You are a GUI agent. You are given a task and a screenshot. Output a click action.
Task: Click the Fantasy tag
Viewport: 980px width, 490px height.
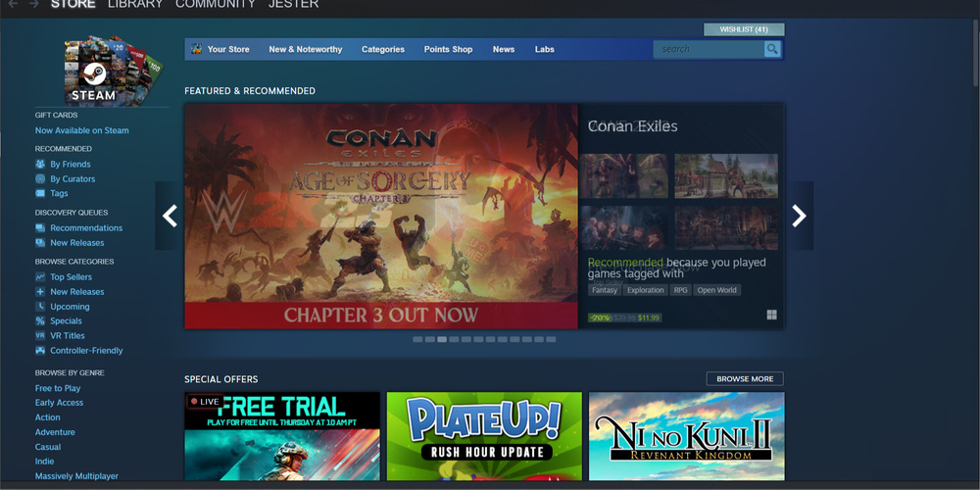(605, 290)
